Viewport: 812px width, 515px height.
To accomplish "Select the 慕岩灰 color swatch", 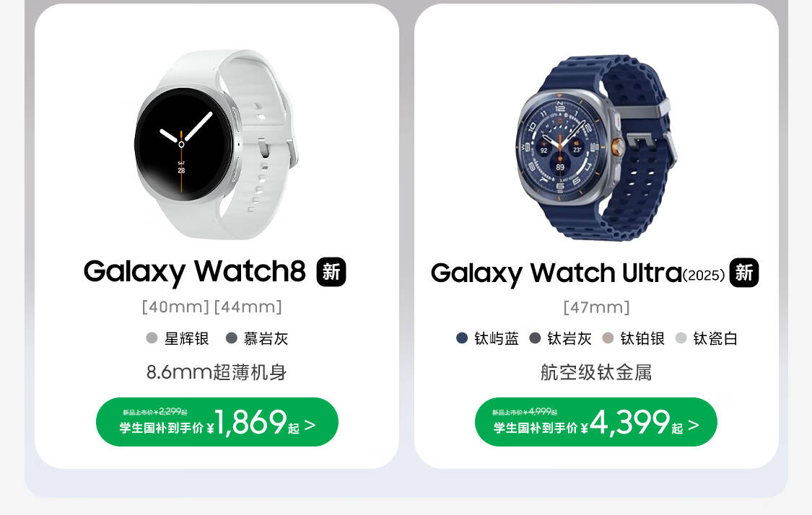I will [x=232, y=338].
